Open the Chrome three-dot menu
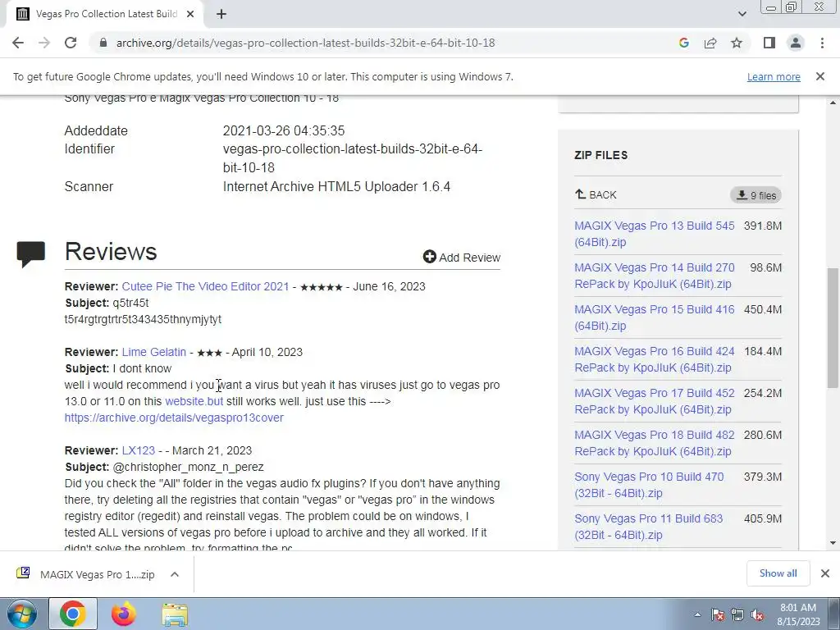Screen dimensions: 840x630 click(822, 43)
